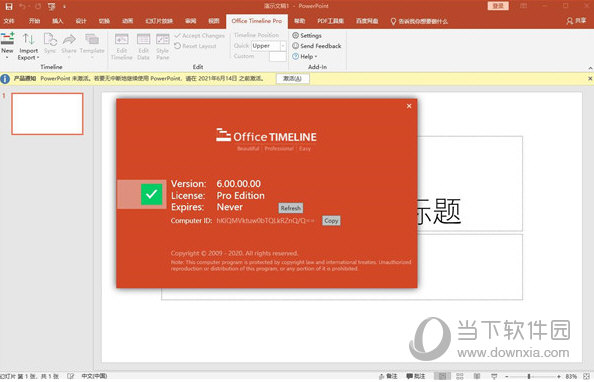Switch to Normal view in status bar

[441, 376]
